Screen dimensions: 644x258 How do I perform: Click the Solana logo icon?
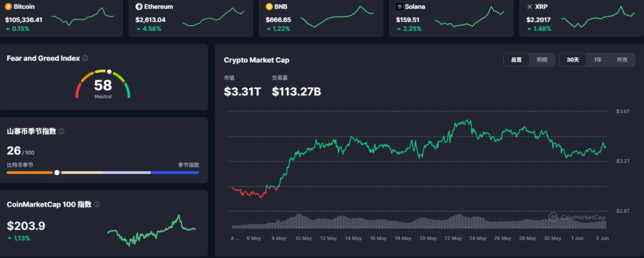399,6
